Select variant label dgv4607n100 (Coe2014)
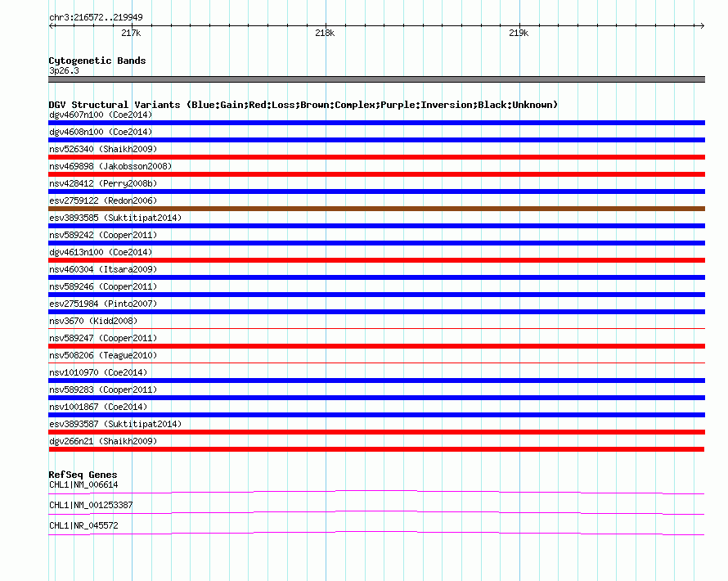 pos(101,115)
